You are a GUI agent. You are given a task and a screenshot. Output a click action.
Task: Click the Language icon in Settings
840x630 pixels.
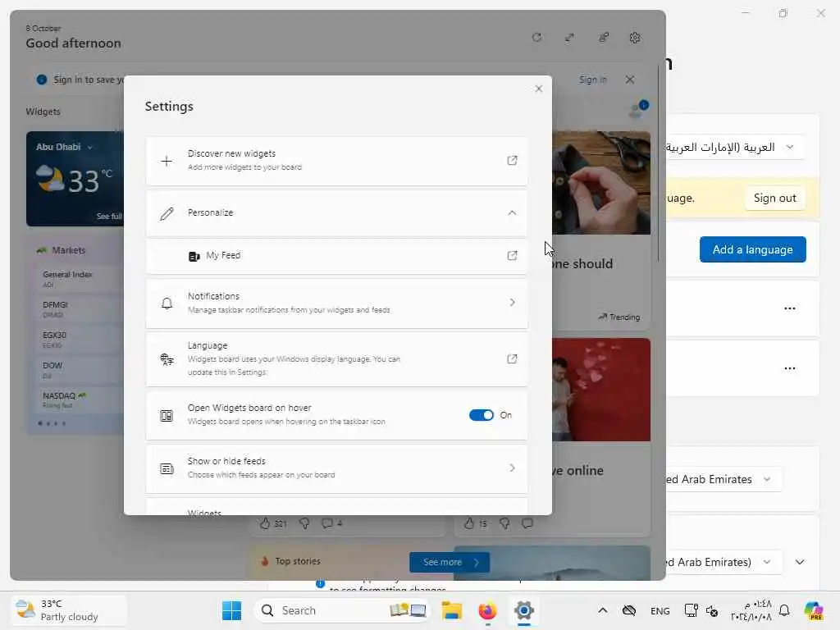(x=167, y=359)
